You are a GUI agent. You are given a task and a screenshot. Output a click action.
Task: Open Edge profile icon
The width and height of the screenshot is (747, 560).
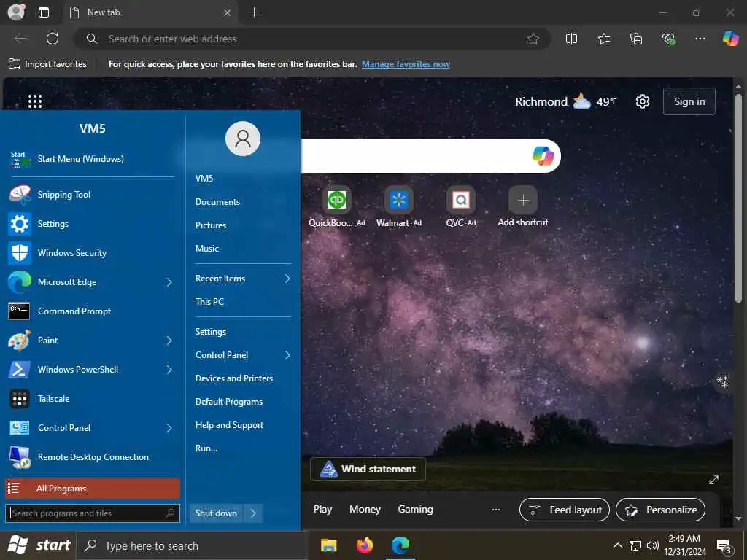[16, 12]
